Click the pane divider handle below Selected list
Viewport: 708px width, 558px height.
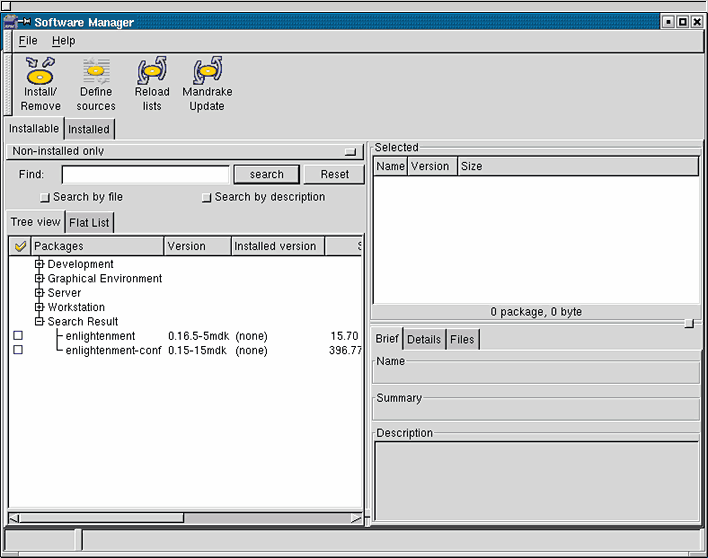[x=689, y=323]
